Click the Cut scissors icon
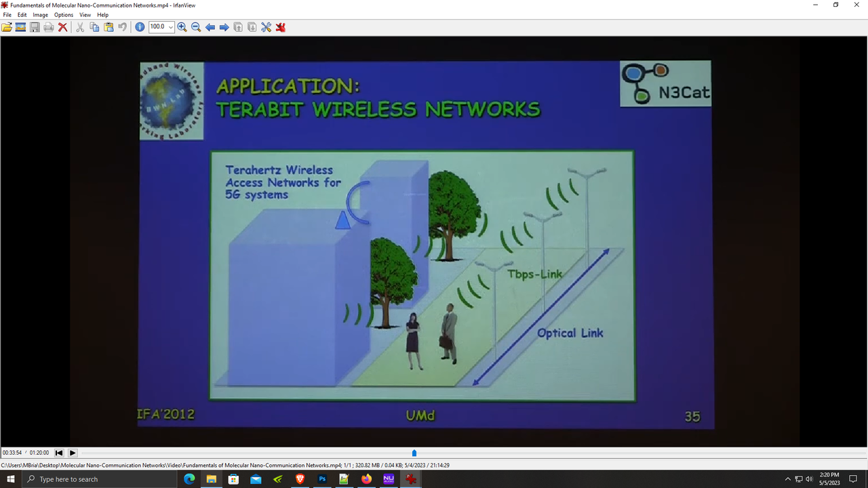The width and height of the screenshot is (868, 488). (x=80, y=27)
